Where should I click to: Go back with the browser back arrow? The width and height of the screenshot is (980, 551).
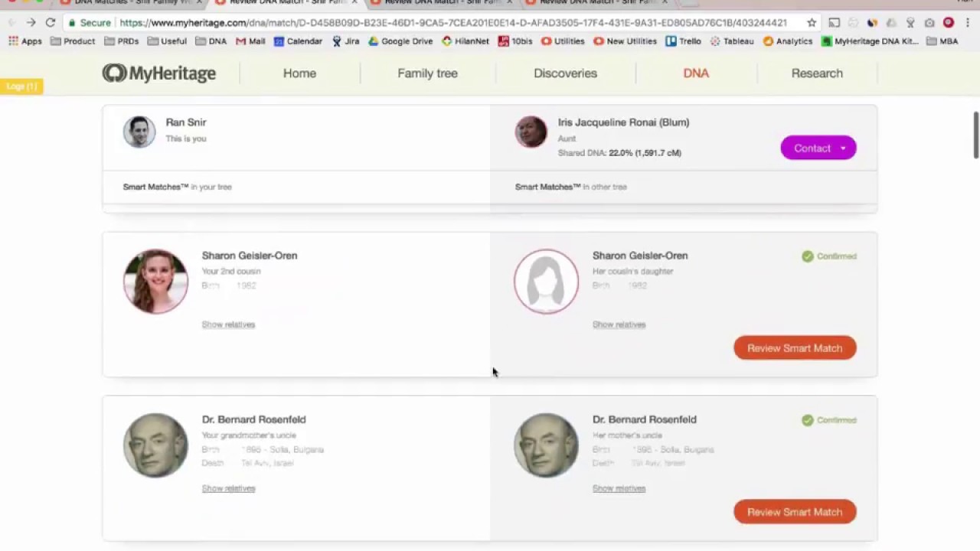[x=11, y=23]
